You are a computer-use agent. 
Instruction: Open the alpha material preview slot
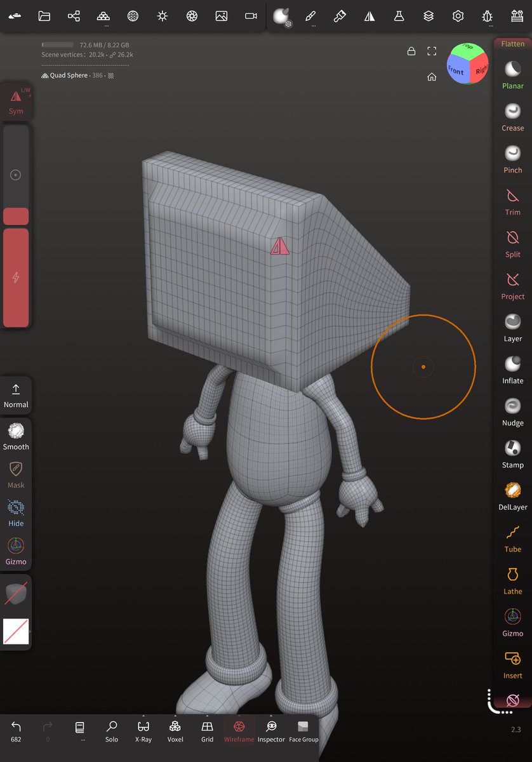tap(16, 594)
